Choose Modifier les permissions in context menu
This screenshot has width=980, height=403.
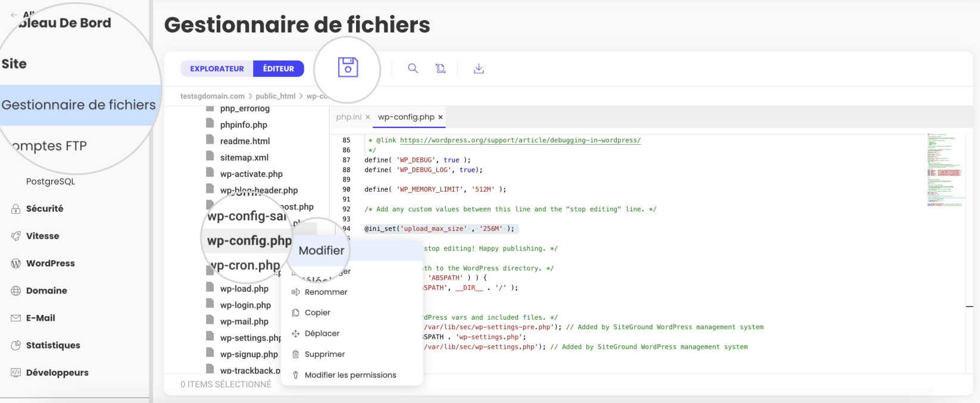(x=352, y=375)
